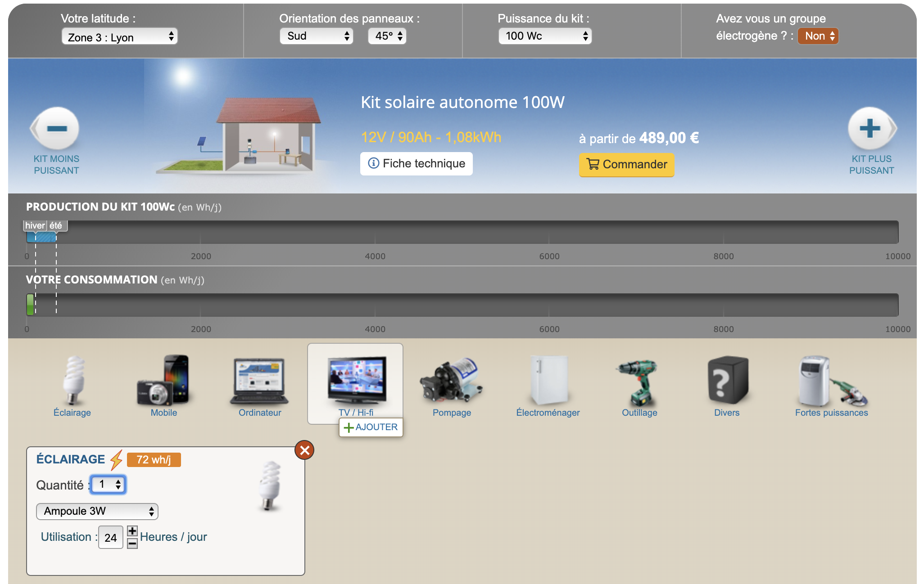The width and height of the screenshot is (924, 584).
Task: Open the groupe électrogène Non dropdown
Action: 818,36
